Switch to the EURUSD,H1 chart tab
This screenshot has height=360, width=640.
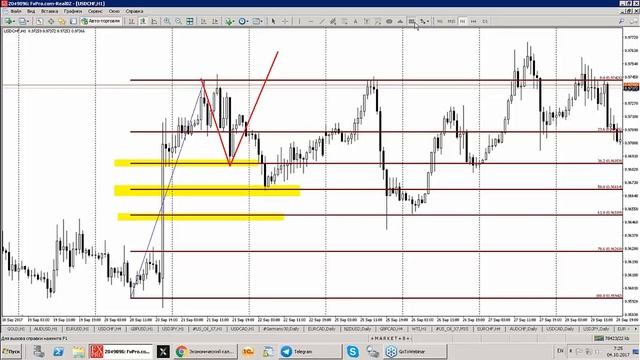coord(77,329)
